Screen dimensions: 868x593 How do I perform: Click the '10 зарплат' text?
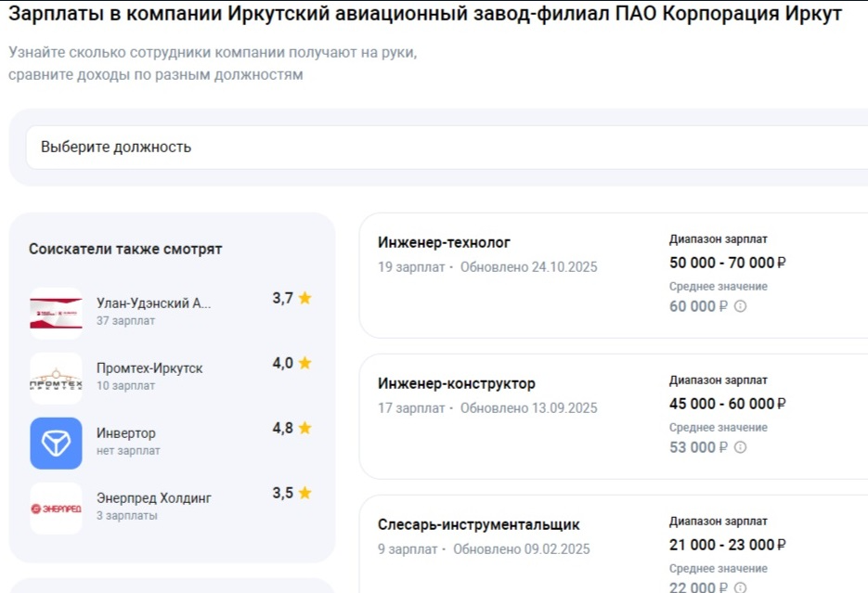coord(125,385)
